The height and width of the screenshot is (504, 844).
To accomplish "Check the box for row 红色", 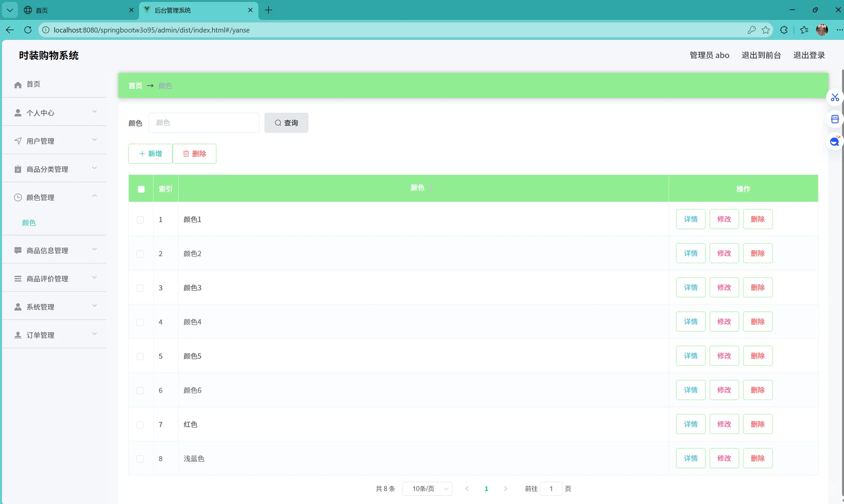I will tap(140, 425).
